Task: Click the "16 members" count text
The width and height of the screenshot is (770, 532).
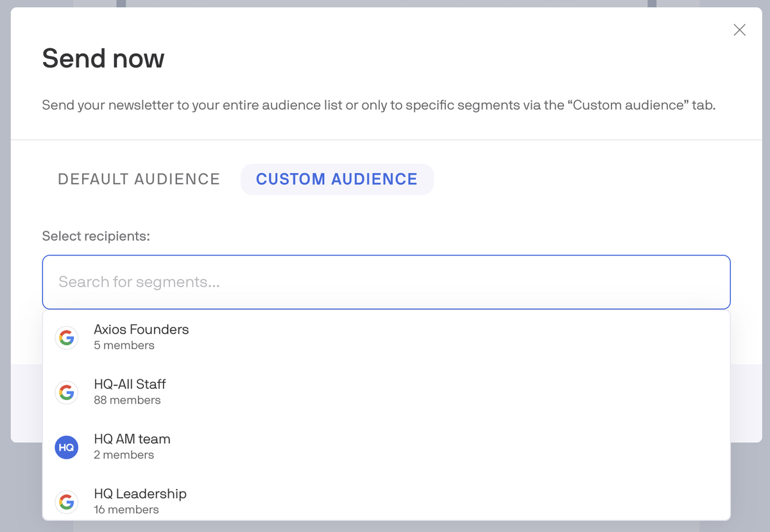Action: [x=126, y=510]
